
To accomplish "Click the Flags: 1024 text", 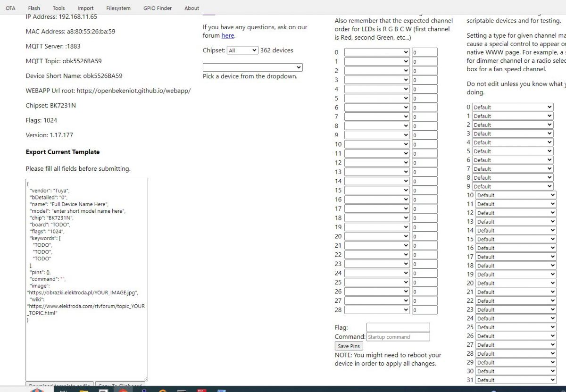I will pyautogui.click(x=42, y=120).
